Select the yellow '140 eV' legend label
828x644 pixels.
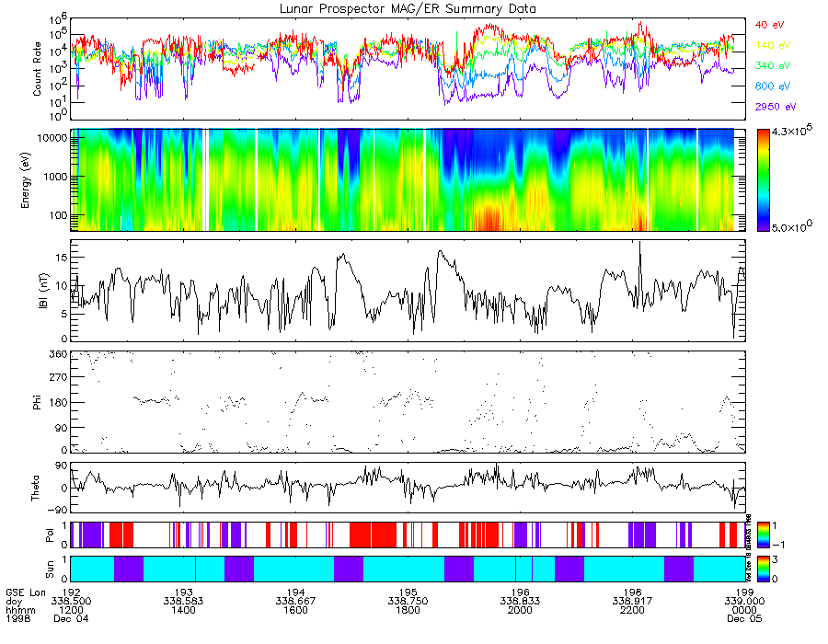773,45
